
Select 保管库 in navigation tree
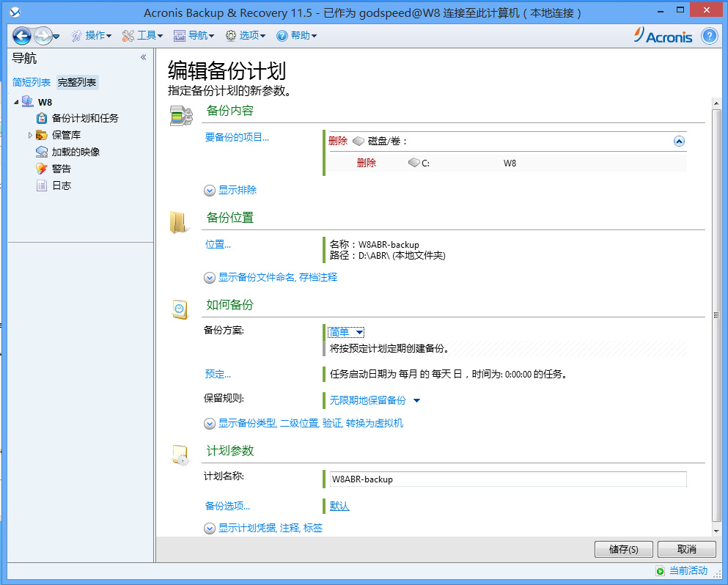pos(66,135)
